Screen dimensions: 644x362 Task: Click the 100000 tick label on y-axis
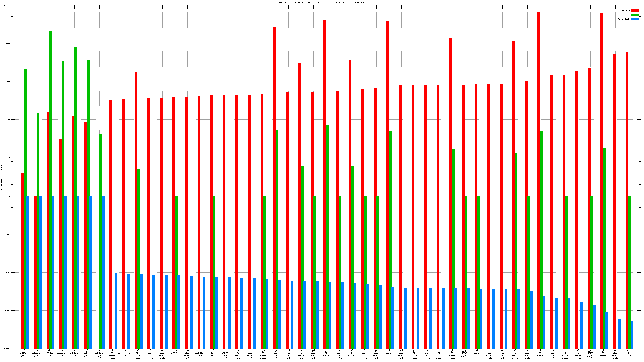tap(8, 5)
